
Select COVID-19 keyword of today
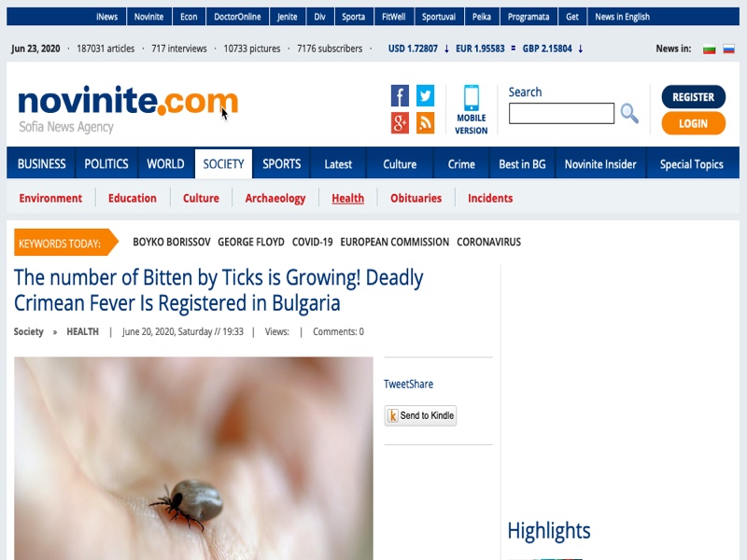point(313,242)
